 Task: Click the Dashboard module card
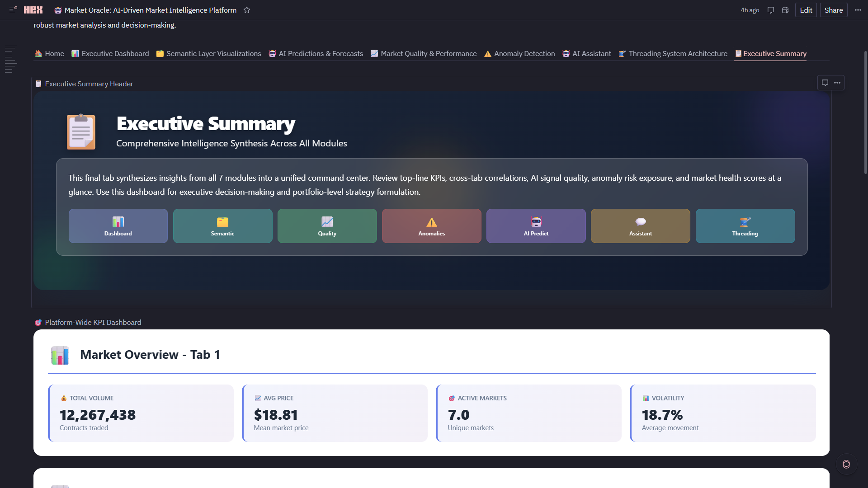(x=118, y=226)
